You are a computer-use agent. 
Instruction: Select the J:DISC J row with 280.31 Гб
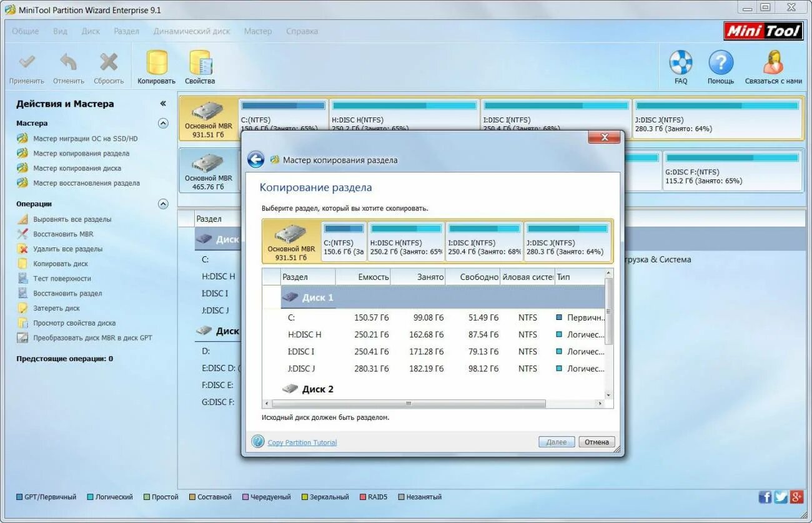[x=443, y=368]
